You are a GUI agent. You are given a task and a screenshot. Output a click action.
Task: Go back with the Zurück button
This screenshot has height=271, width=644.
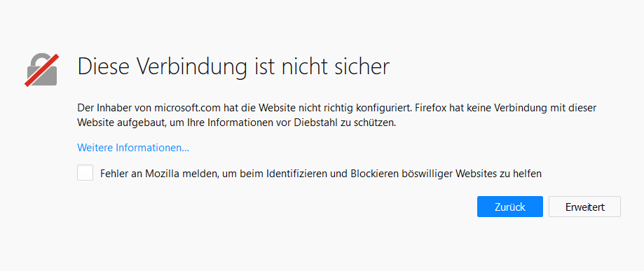pos(509,207)
